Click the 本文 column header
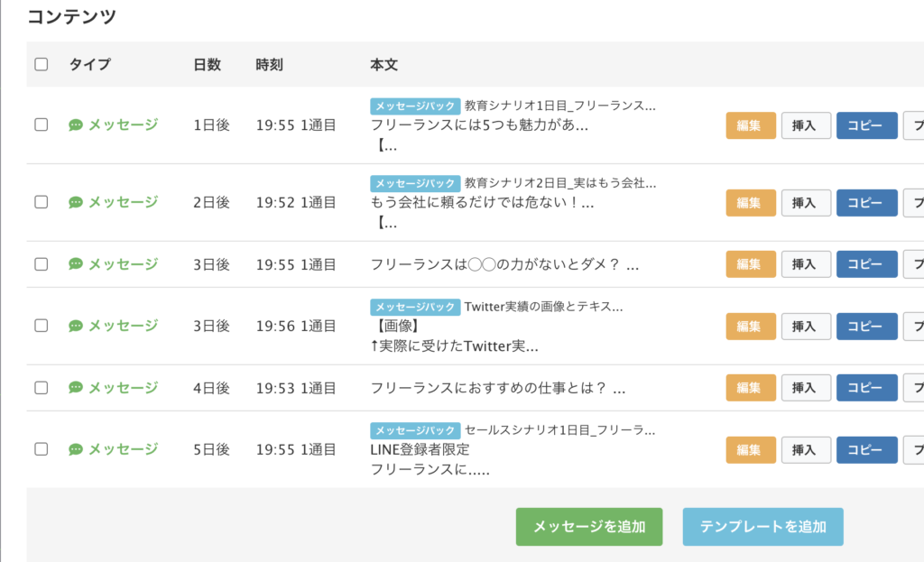Image resolution: width=924 pixels, height=562 pixels. pos(383,65)
